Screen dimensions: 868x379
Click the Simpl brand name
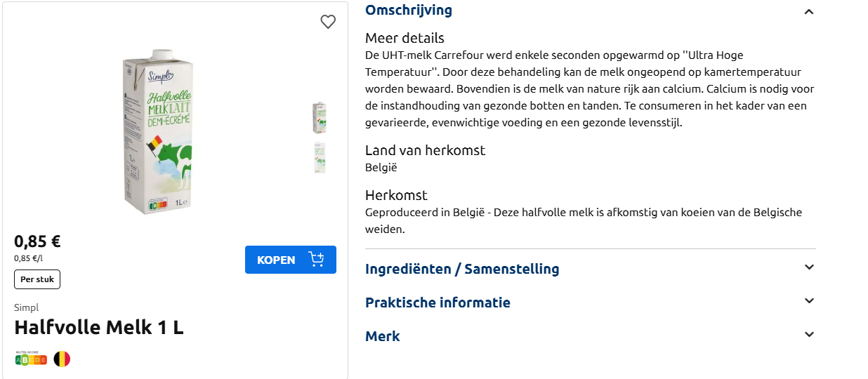[x=27, y=307]
